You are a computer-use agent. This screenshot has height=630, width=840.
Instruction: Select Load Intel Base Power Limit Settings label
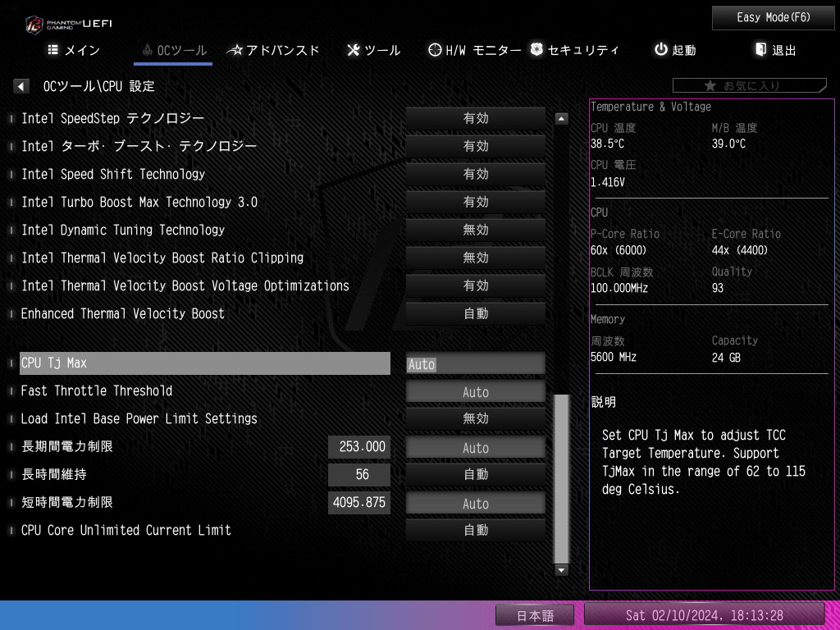pyautogui.click(x=139, y=419)
